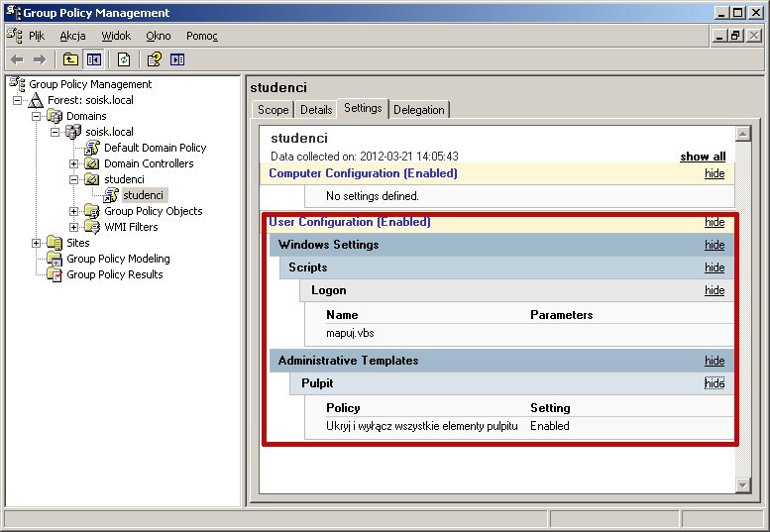Viewport: 770px width, 532px height.
Task: Hide the Administrative Templates section
Action: click(x=715, y=361)
